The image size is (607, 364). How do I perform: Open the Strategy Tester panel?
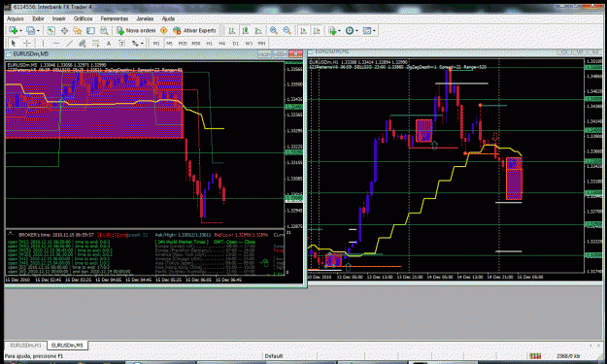[x=104, y=30]
